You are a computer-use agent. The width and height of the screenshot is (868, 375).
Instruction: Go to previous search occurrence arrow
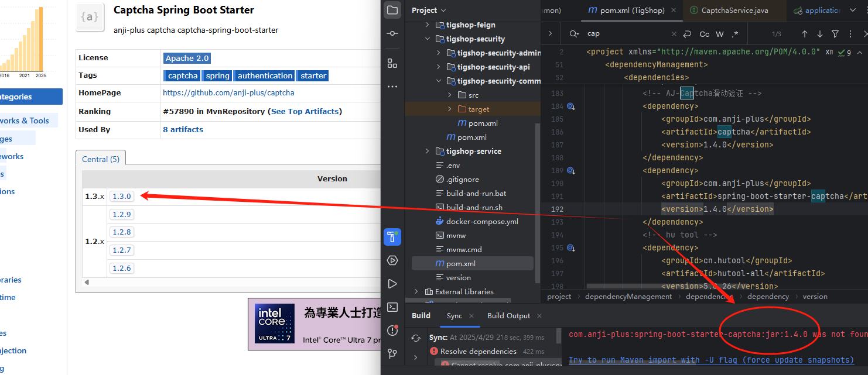coord(805,34)
